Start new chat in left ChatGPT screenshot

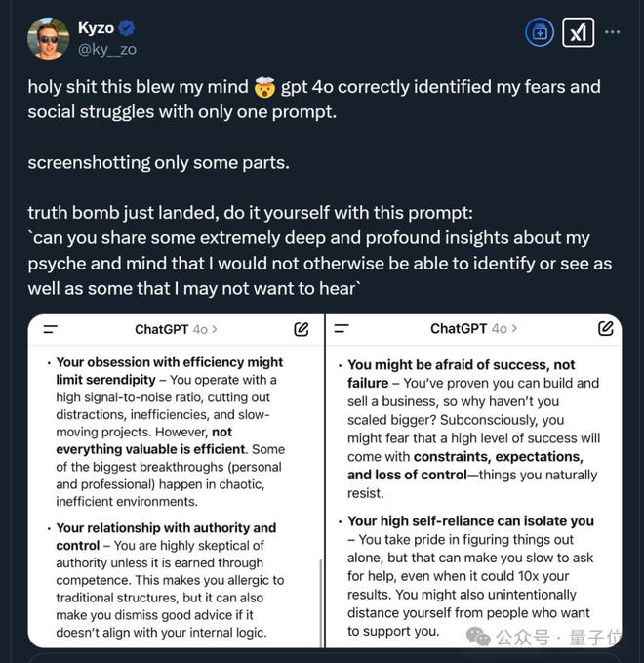tap(302, 329)
